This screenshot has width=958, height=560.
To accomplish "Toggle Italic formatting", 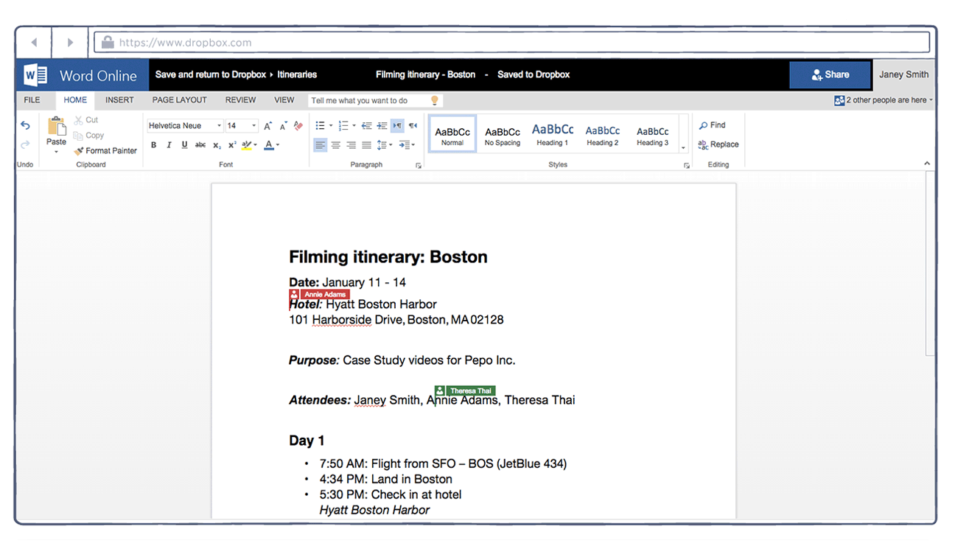I will coord(169,145).
